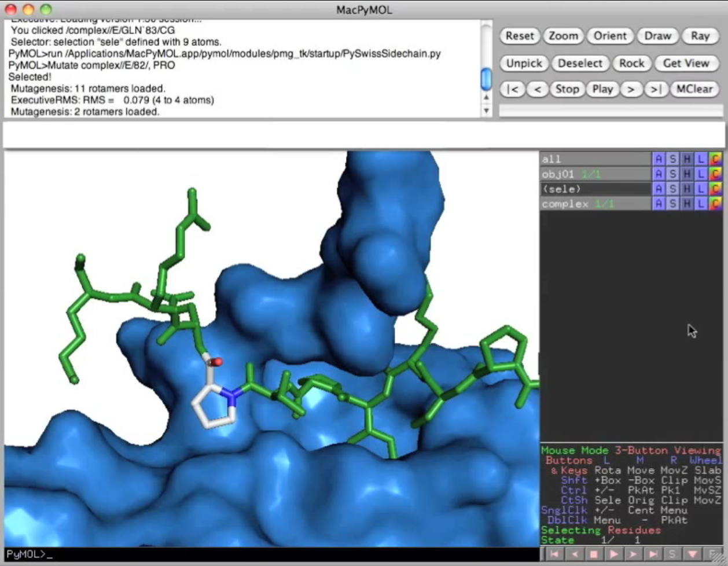Open the Color menu for (sele)

[715, 189]
